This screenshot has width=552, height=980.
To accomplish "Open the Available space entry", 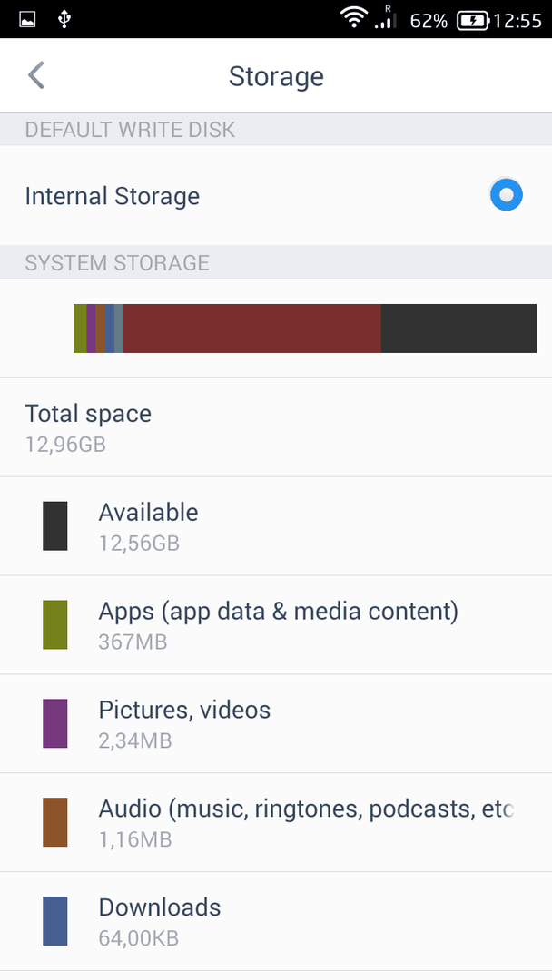I will 276,526.
